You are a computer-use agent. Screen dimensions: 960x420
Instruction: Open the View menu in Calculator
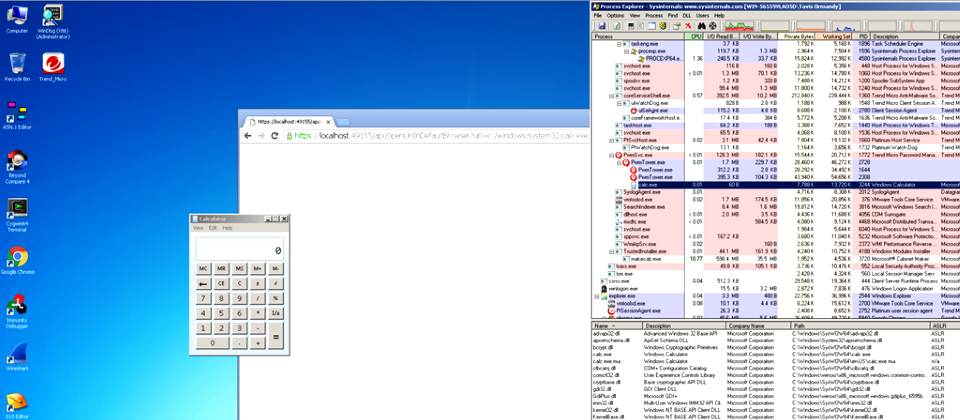point(198,228)
